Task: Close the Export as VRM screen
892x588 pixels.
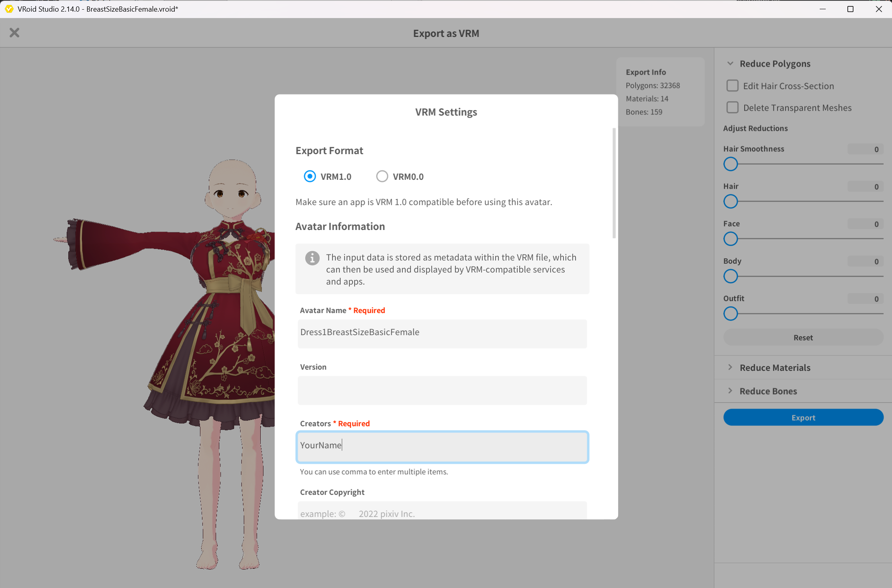Action: tap(14, 33)
